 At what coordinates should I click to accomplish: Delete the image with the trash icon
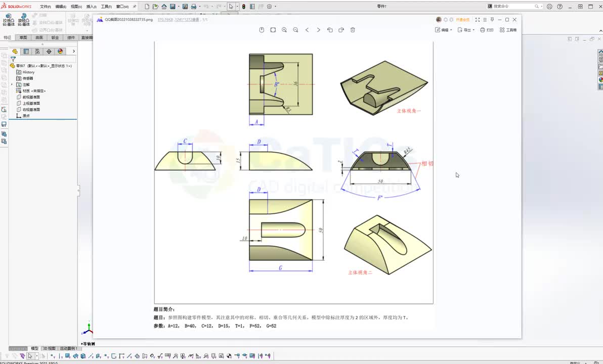click(353, 30)
